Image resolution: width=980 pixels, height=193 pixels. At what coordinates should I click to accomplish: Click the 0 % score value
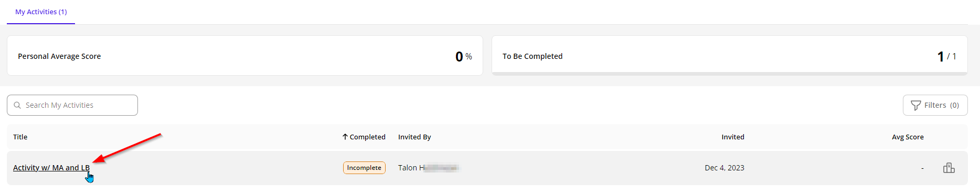point(464,56)
